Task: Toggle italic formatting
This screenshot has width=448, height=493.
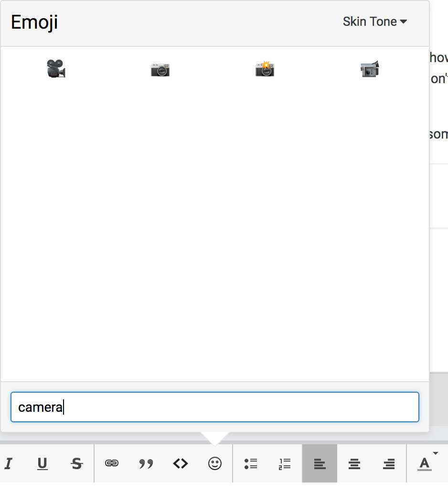Action: [x=8, y=463]
